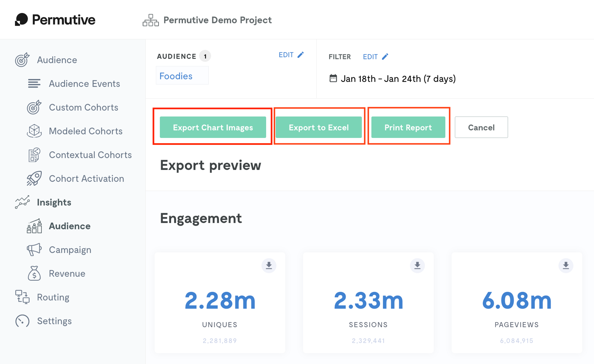Click the Campaign megaphone icon
The height and width of the screenshot is (364, 594).
click(34, 249)
